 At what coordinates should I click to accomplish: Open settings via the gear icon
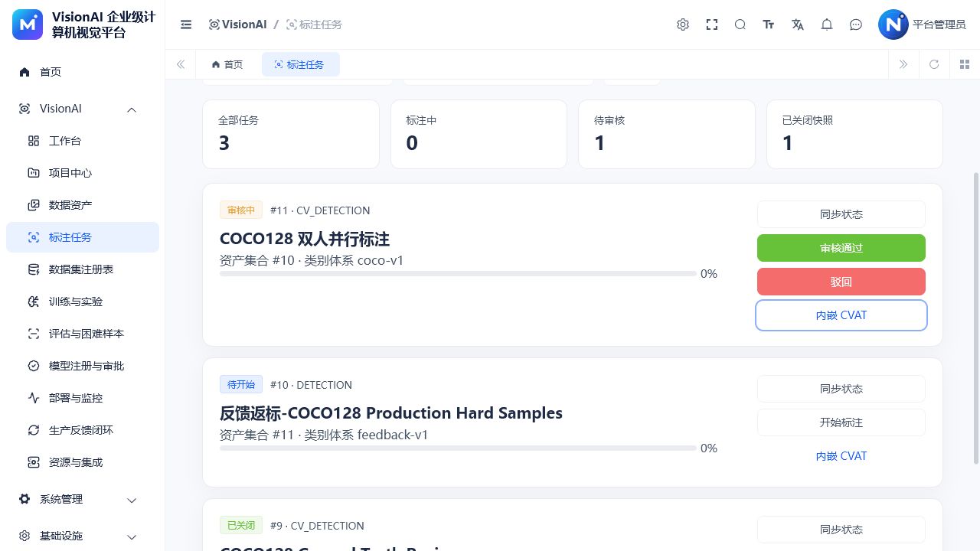(x=683, y=24)
